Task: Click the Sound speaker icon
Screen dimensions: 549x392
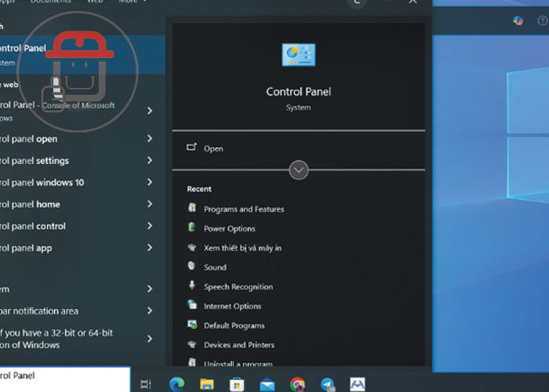Action: (191, 266)
